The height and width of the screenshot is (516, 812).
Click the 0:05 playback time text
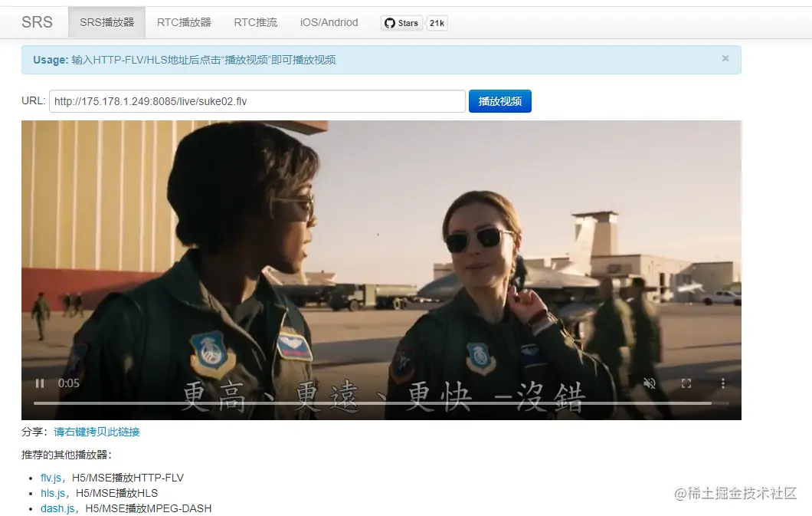[68, 383]
